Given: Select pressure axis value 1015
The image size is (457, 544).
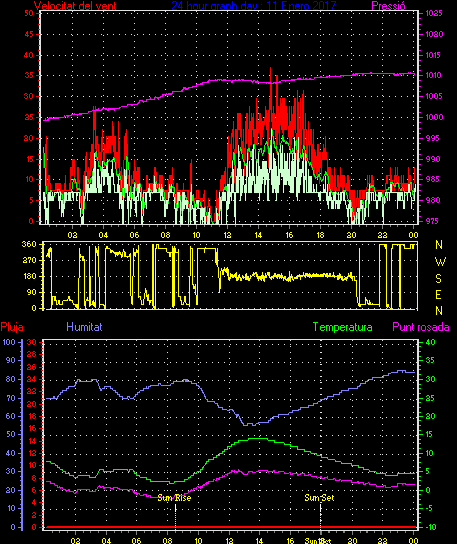Looking at the screenshot, I should tap(434, 55).
